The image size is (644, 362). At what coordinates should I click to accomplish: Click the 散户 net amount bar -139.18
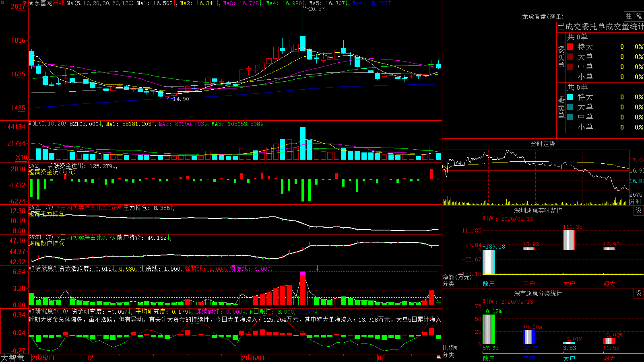[489, 262]
